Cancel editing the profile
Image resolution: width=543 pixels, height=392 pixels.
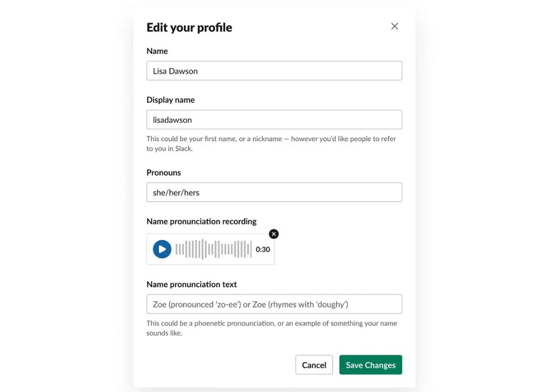click(x=314, y=364)
